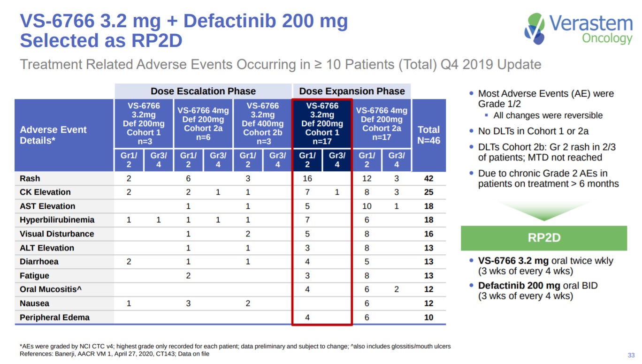Click the Verastem Oncology logo
The width and height of the screenshot is (642, 364).
578,30
